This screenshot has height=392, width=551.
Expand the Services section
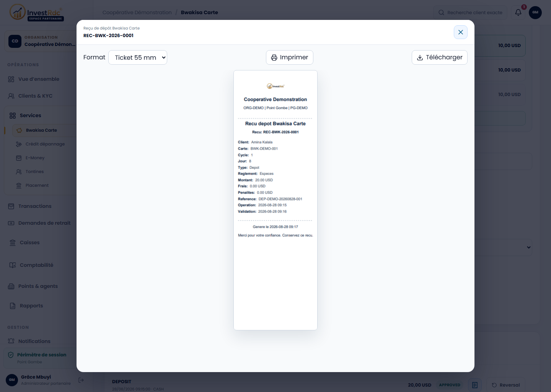click(30, 115)
